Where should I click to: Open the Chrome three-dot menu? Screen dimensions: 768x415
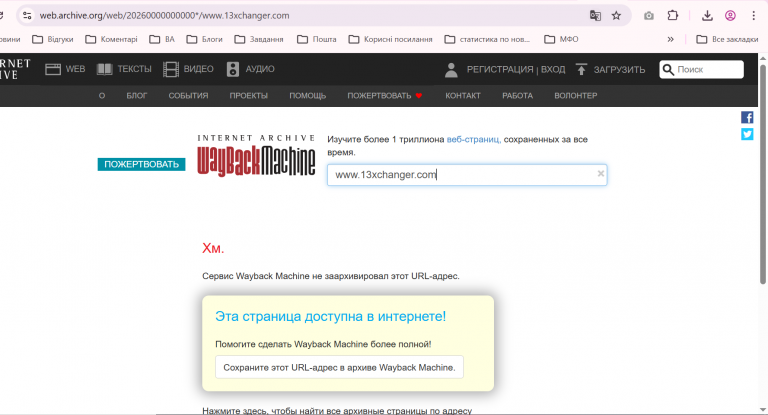(754, 16)
